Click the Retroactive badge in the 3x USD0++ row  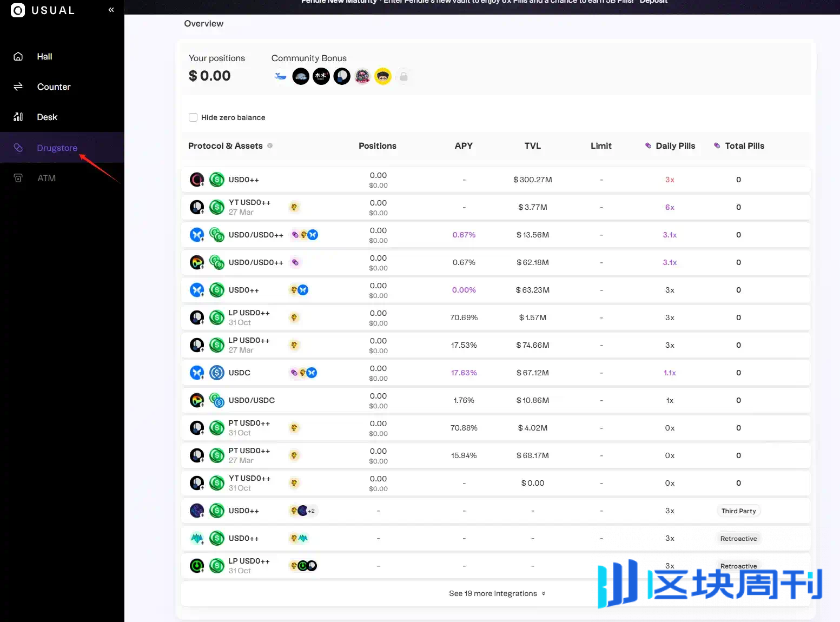click(x=738, y=538)
